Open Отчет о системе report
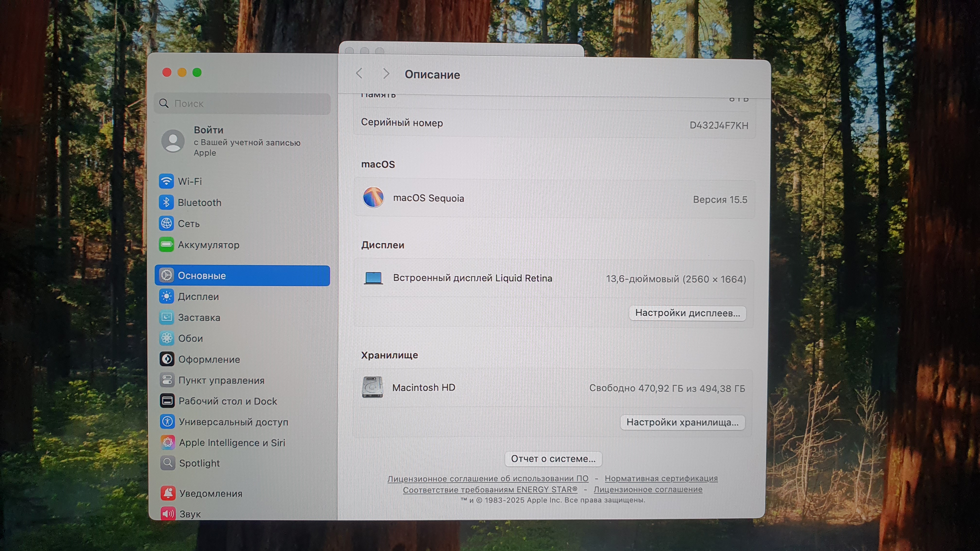980x551 pixels. point(553,459)
